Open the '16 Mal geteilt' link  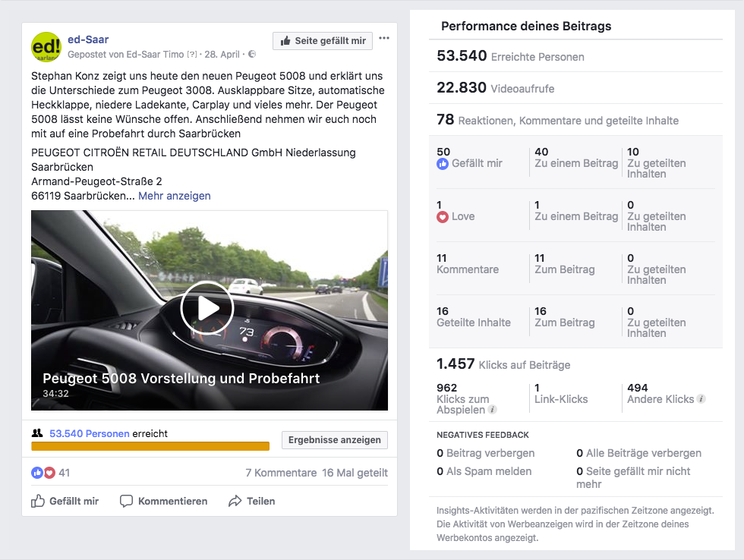click(355, 473)
